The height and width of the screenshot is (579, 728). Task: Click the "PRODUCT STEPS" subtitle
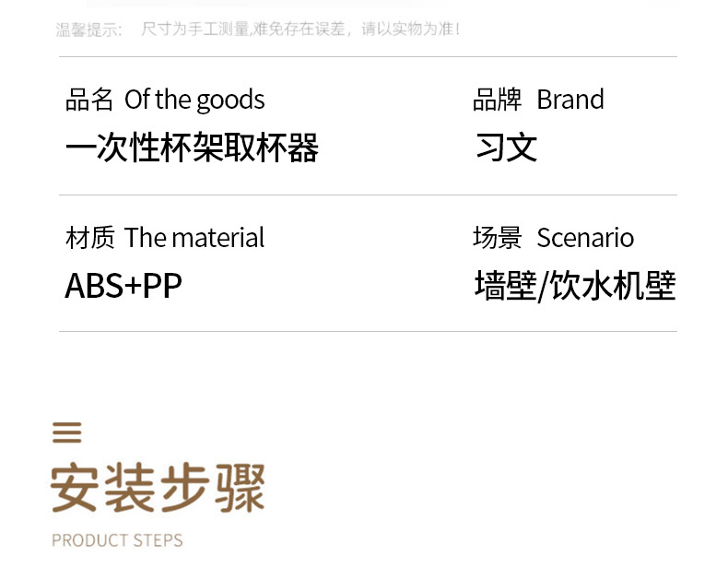(x=117, y=540)
